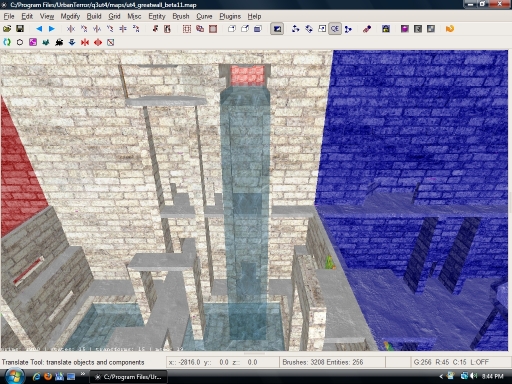
Task: Click the GtkRadiant taskbar button
Action: (128, 377)
